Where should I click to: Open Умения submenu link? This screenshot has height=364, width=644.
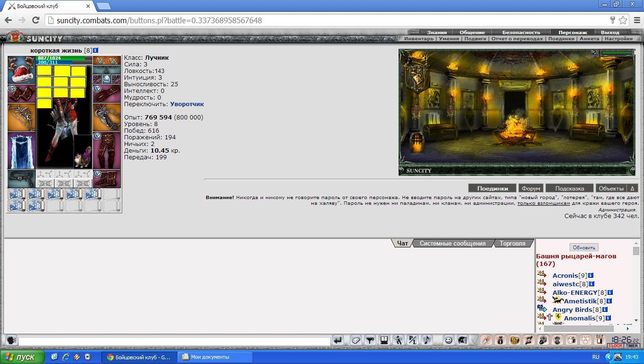pyautogui.click(x=449, y=39)
